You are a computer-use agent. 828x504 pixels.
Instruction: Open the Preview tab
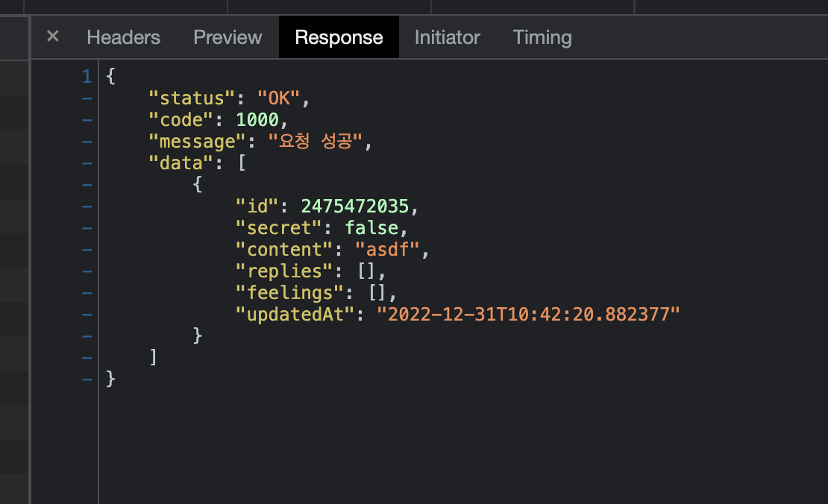click(228, 37)
